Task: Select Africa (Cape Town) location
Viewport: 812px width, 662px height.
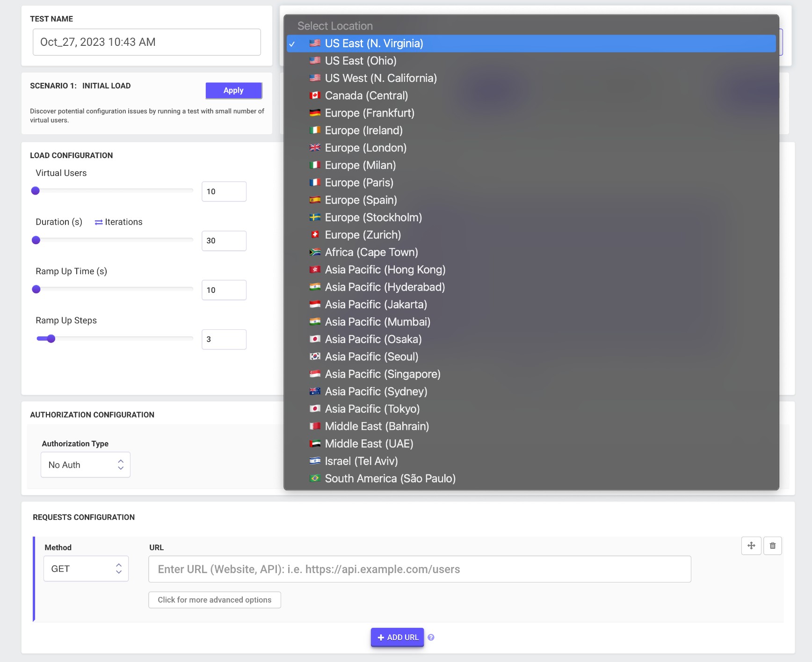Action: point(531,252)
